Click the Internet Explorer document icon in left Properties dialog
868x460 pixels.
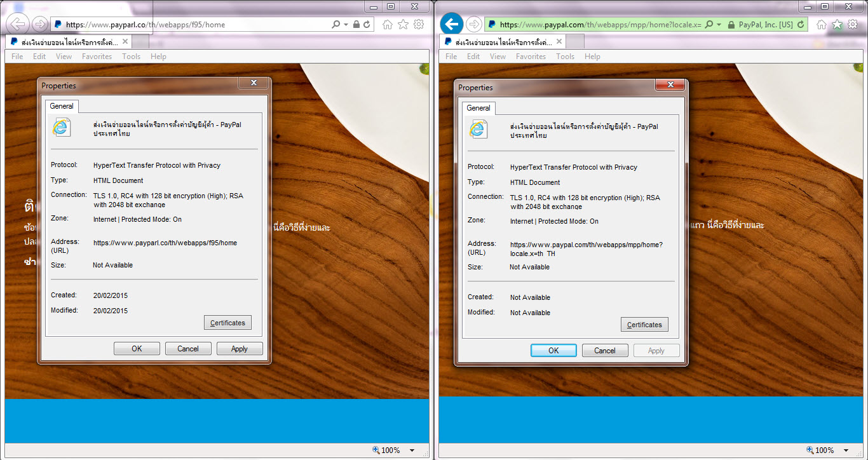62,127
